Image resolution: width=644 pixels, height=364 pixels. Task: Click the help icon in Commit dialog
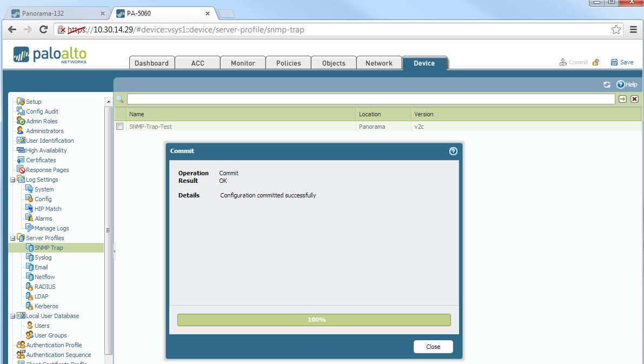tap(453, 151)
